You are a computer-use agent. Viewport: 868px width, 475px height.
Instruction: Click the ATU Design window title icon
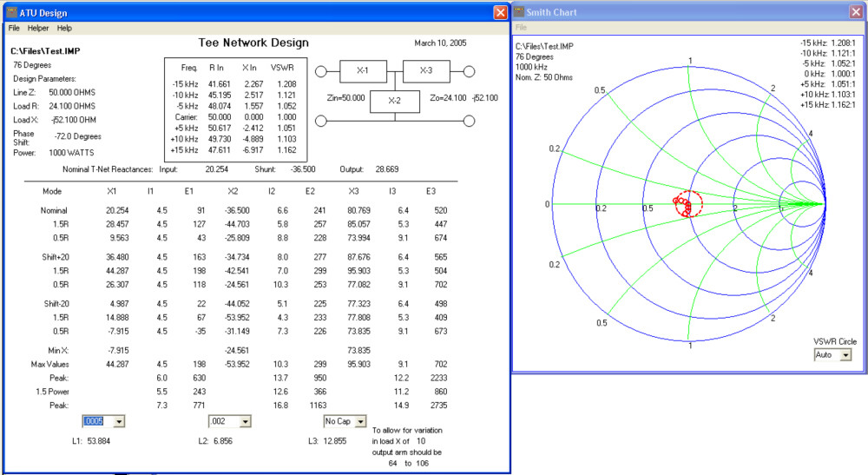[10, 12]
